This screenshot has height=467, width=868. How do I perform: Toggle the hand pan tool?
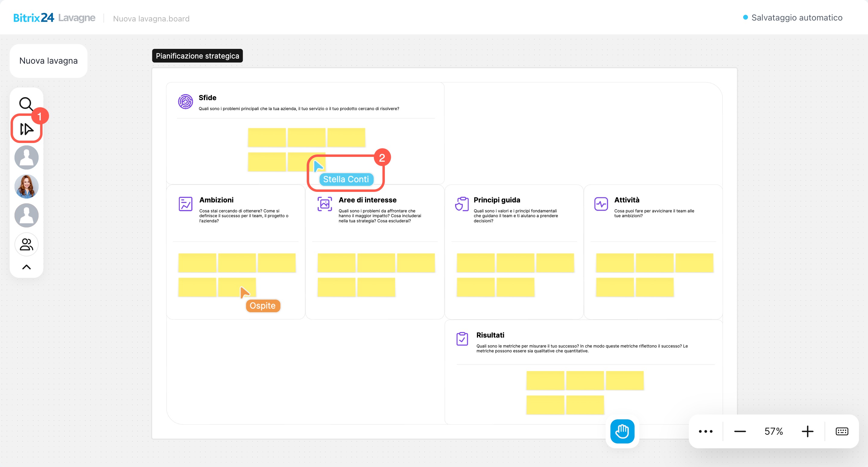coord(622,431)
